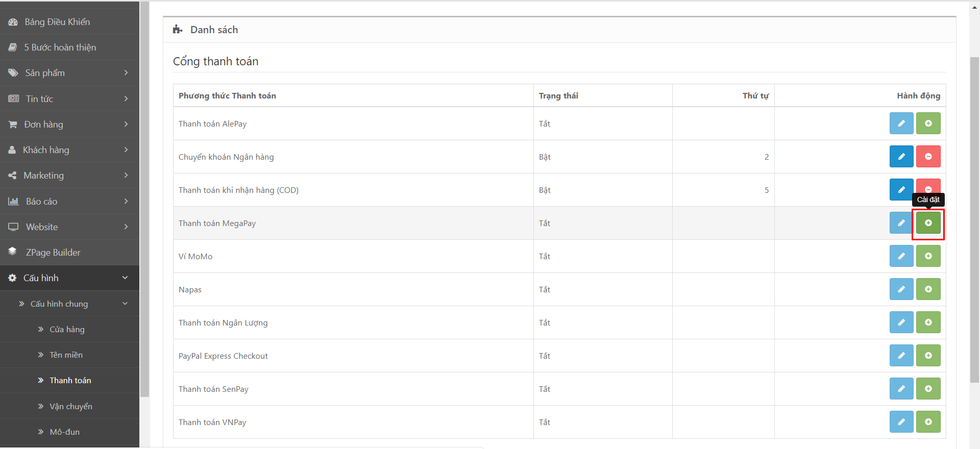Image resolution: width=980 pixels, height=449 pixels.
Task: Expand the Marketing menu
Action: coord(69,176)
